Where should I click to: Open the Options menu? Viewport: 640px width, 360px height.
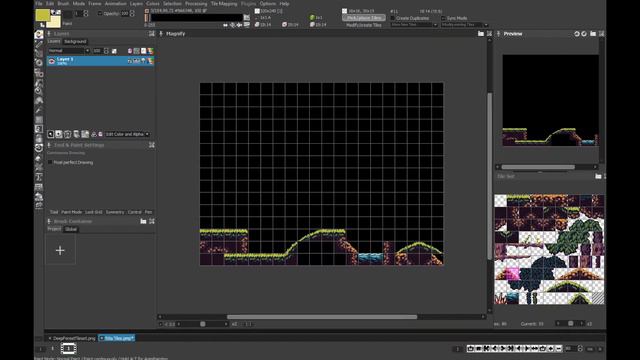(268, 3)
